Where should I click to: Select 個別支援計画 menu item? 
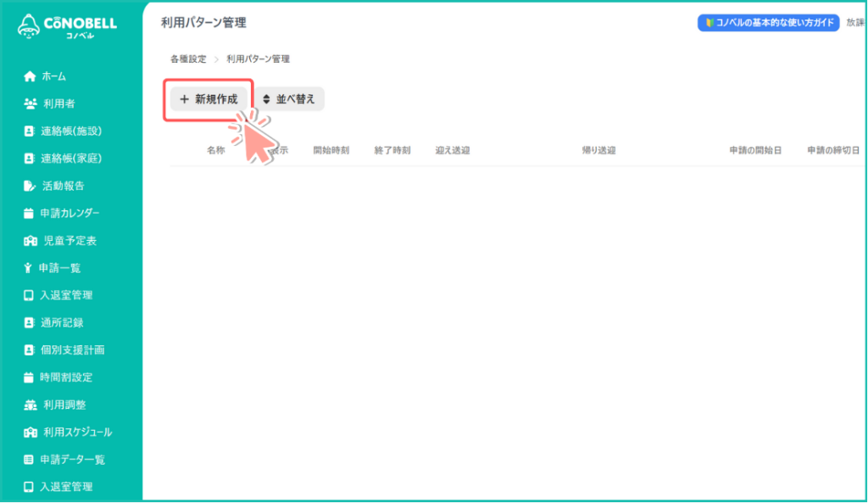click(71, 349)
